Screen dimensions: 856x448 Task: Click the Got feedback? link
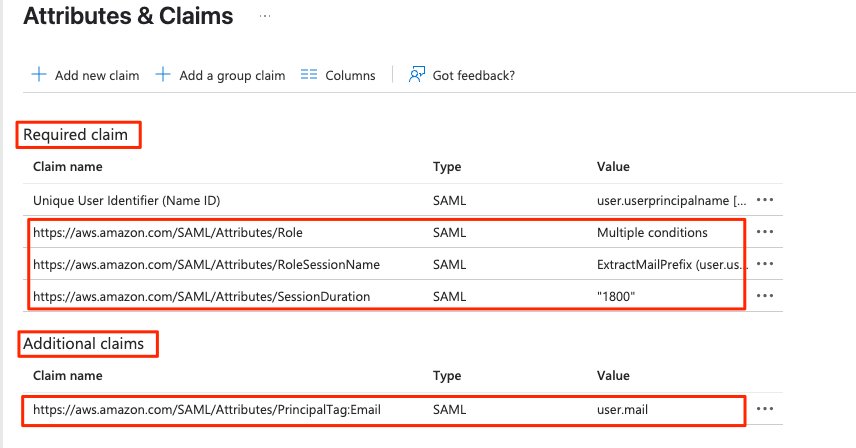(x=461, y=75)
